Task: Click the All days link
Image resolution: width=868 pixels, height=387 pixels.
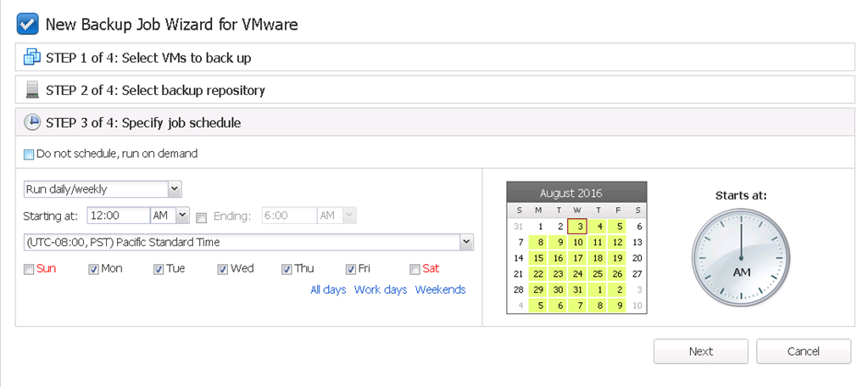Action: pos(328,289)
